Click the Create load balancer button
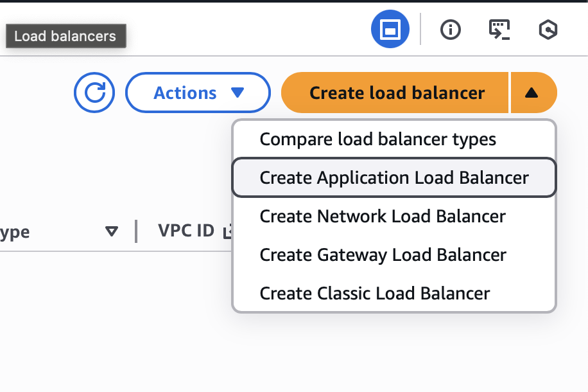Viewport: 588px width, 392px height. coord(395,93)
